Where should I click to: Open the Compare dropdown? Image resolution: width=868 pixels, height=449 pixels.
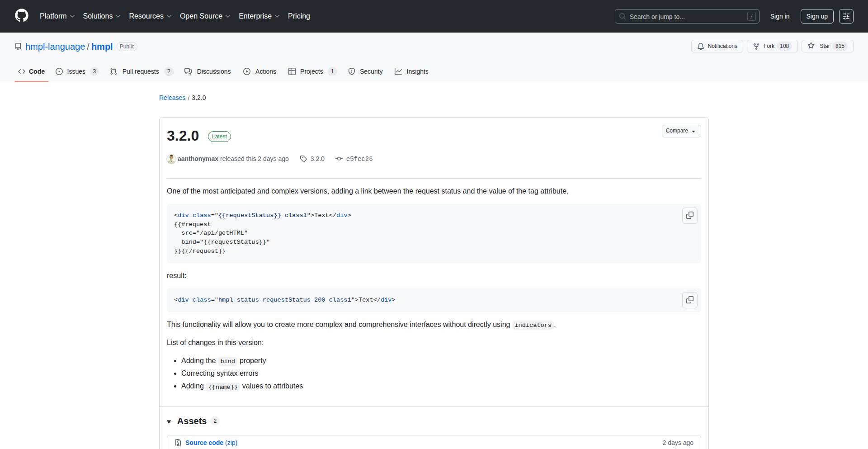(681, 131)
